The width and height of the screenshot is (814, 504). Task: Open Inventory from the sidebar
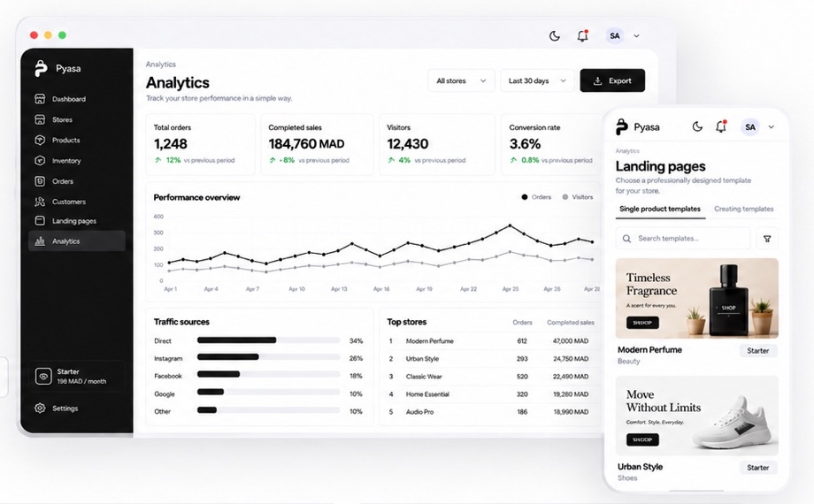(77, 160)
